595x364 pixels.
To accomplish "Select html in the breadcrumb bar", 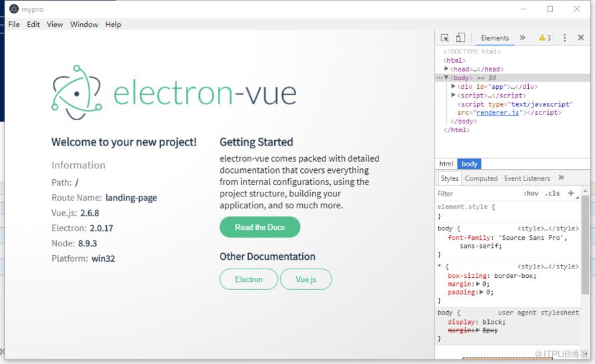I will (447, 164).
